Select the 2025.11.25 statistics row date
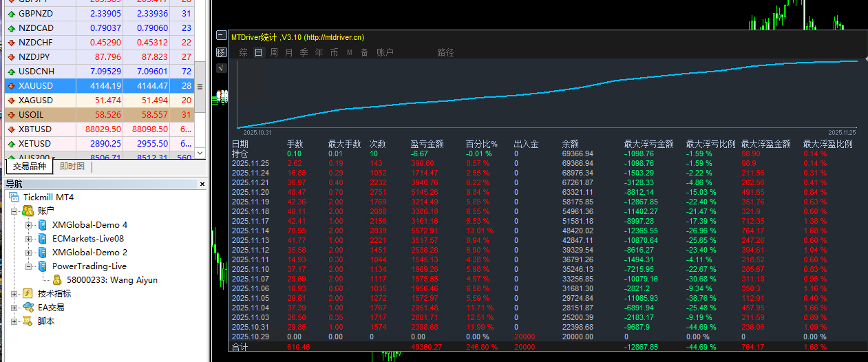 [x=251, y=163]
